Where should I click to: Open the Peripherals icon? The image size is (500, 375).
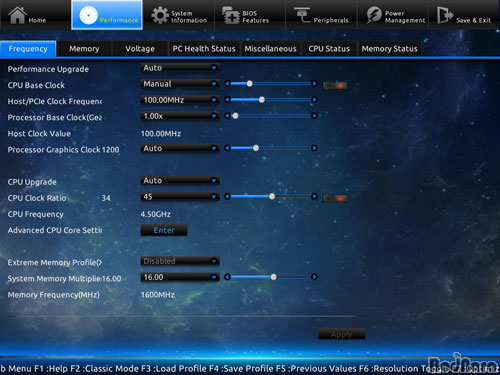click(x=302, y=15)
